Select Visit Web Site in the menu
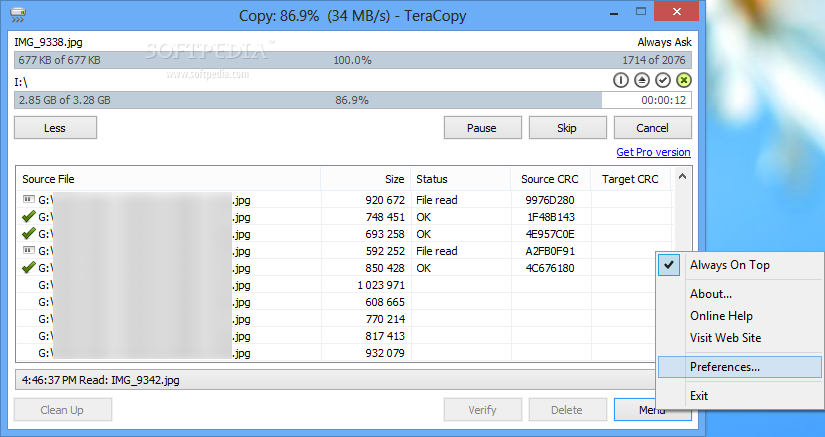825x437 pixels. [x=740, y=338]
